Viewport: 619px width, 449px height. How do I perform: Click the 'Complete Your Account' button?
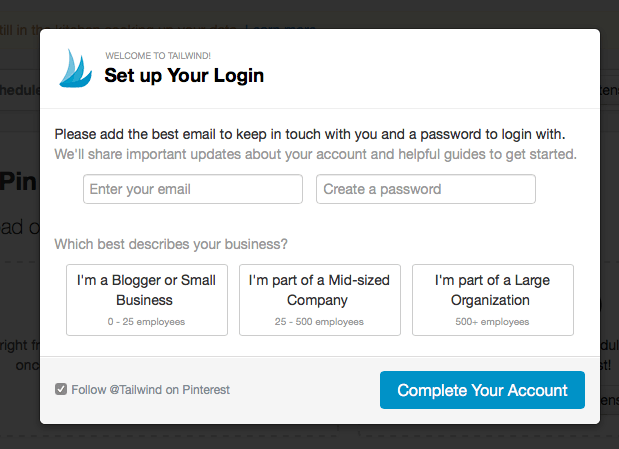(x=482, y=390)
